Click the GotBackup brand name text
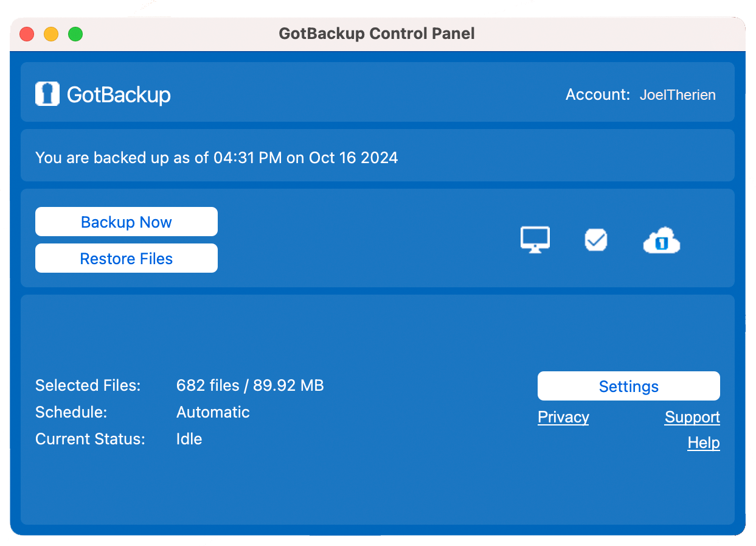The height and width of the screenshot is (546, 756). 119,95
